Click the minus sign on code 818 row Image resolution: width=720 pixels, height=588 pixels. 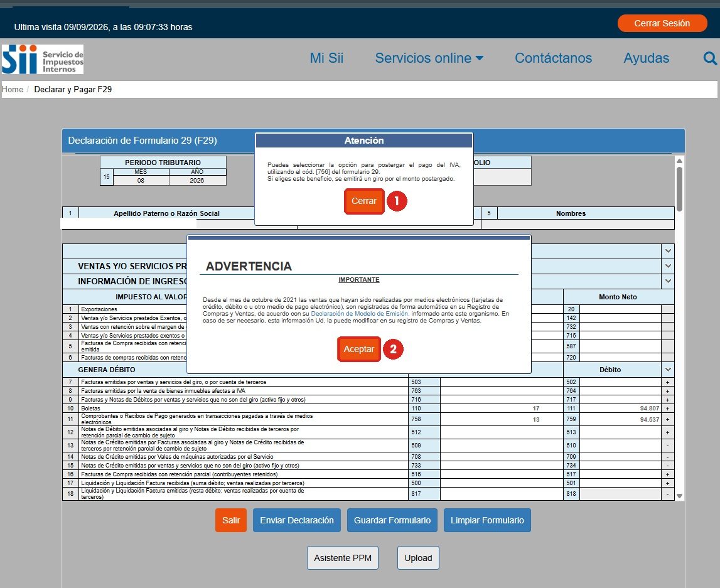[668, 494]
